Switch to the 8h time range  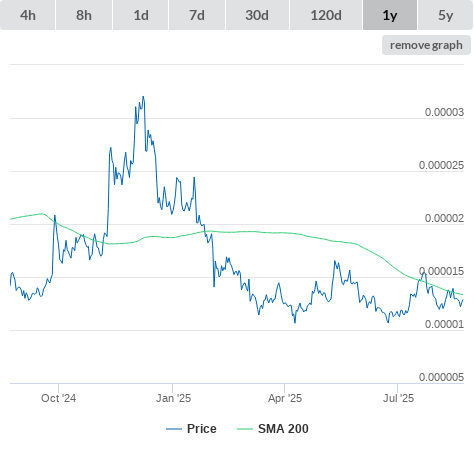click(x=84, y=15)
